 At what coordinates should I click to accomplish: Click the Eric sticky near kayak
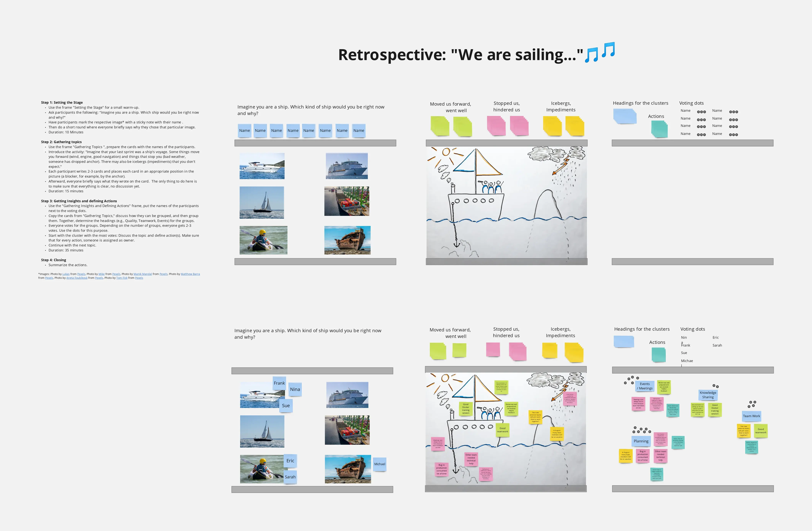(x=290, y=461)
